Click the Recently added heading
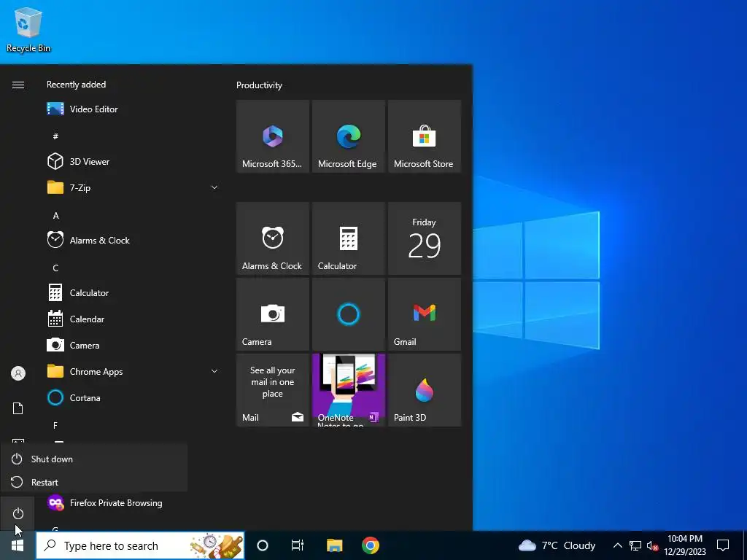 tap(76, 85)
